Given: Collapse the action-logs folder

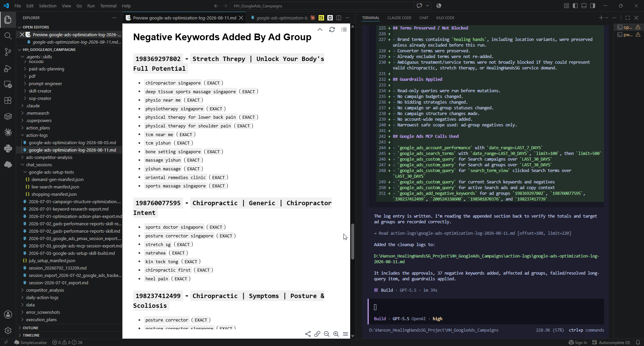Looking at the screenshot, I should coord(37,135).
